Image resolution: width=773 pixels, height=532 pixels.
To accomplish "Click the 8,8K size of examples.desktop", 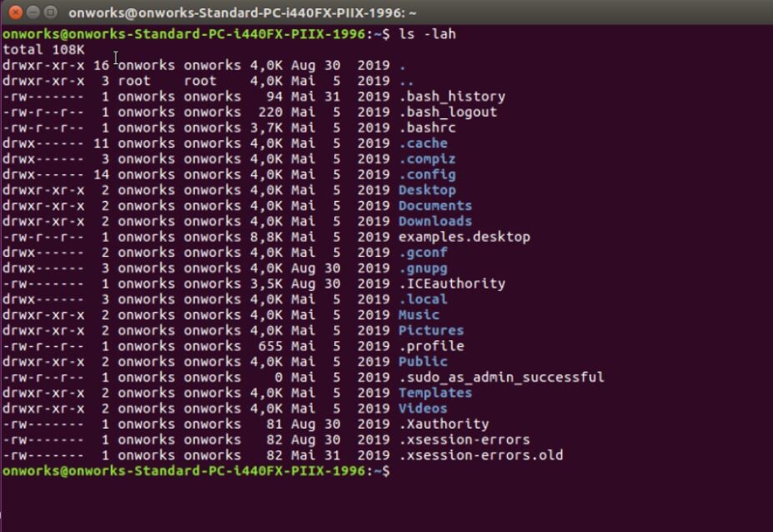I will (266, 237).
